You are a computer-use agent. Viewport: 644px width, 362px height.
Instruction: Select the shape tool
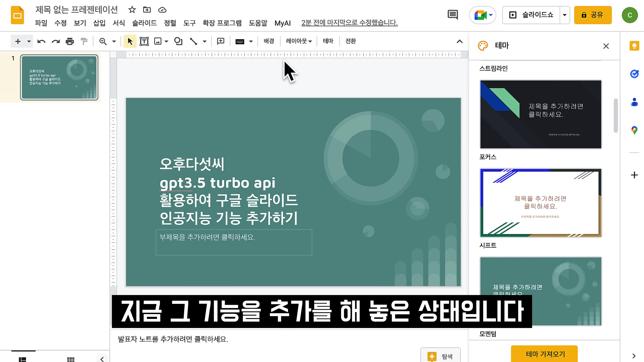click(x=178, y=41)
